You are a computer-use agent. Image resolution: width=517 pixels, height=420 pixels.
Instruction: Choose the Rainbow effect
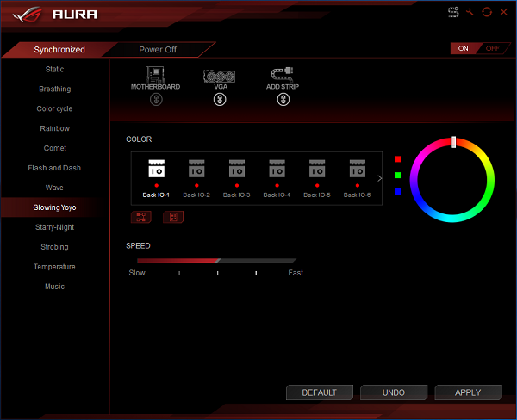[x=55, y=128]
